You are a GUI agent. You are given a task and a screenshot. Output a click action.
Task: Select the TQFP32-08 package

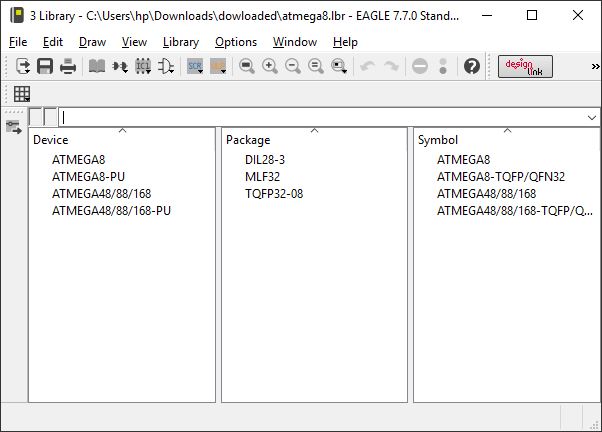pyautogui.click(x=274, y=194)
